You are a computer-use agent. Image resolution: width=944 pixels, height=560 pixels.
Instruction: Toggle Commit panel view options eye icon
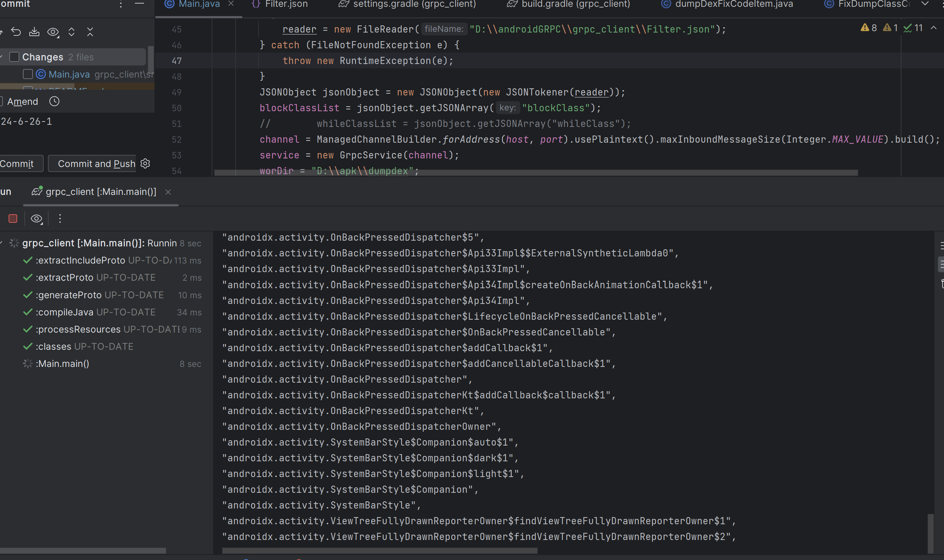pyautogui.click(x=53, y=32)
